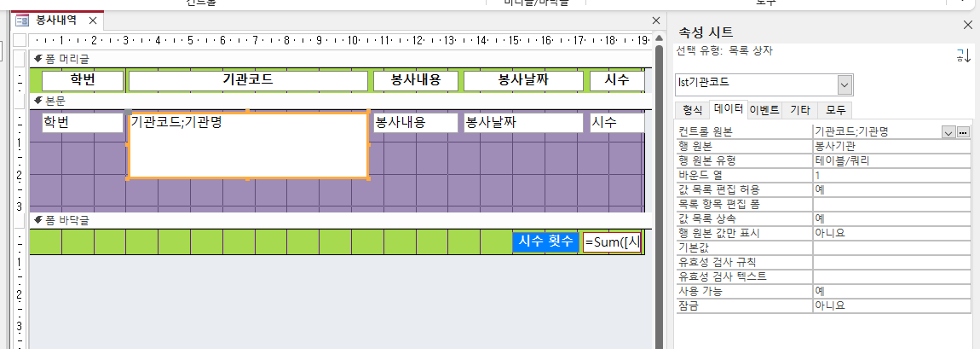Viewport: 980px width, 349px height.
Task: Switch to the 이벤트 tab
Action: (x=764, y=110)
